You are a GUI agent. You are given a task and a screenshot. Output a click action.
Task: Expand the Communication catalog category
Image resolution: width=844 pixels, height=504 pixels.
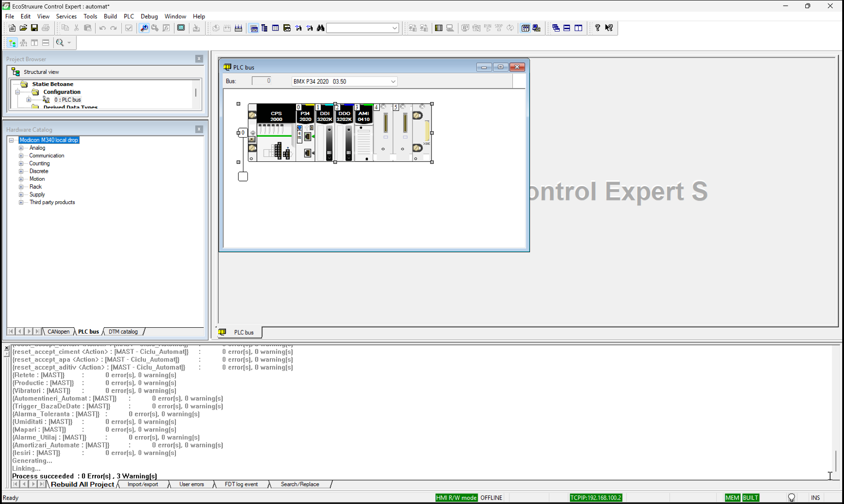tap(21, 156)
